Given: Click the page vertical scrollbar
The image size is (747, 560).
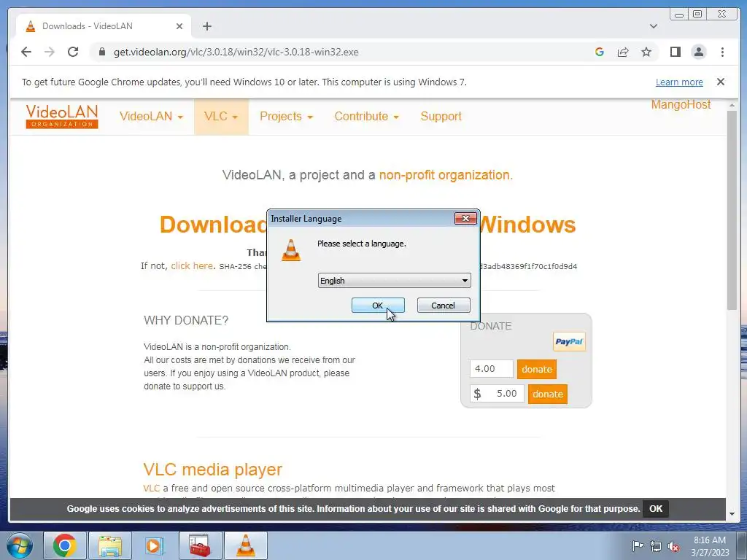Looking at the screenshot, I should 732,209.
